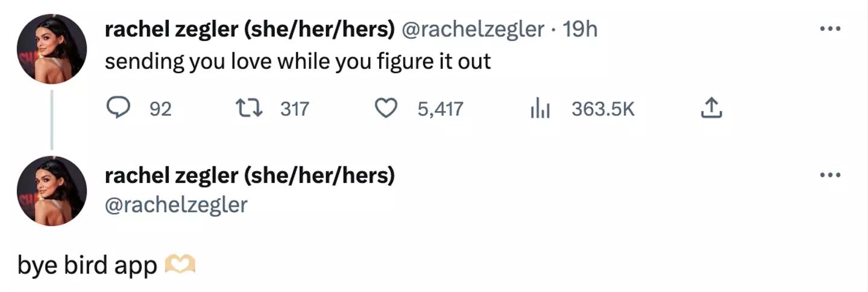
Task: Click the 363.5K views count
Action: [603, 109]
